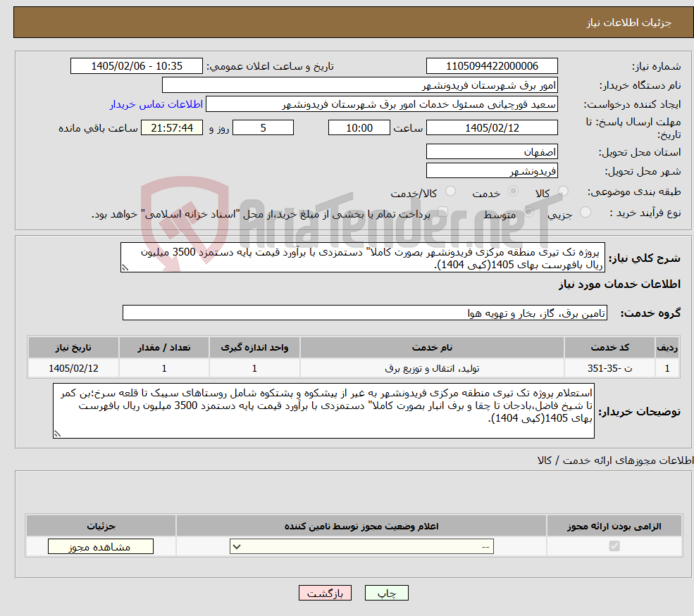Click the resize handle of description textarea

[x=125, y=268]
